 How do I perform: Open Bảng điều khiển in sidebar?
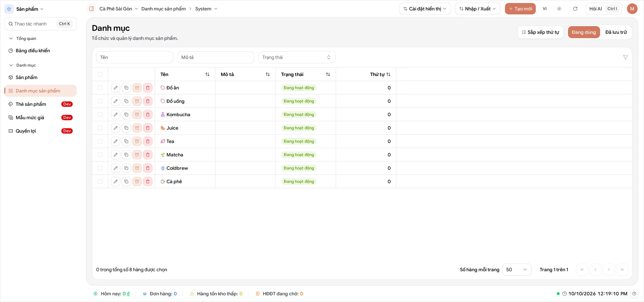tap(41, 51)
